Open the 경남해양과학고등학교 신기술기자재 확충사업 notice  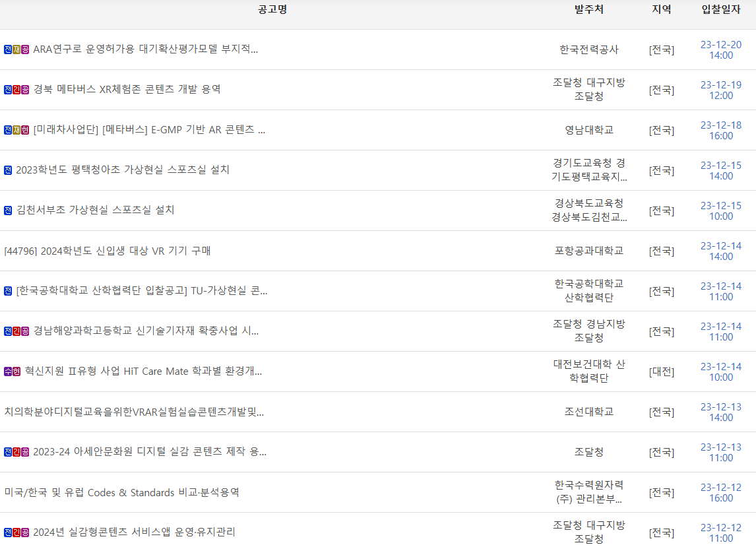click(x=146, y=331)
